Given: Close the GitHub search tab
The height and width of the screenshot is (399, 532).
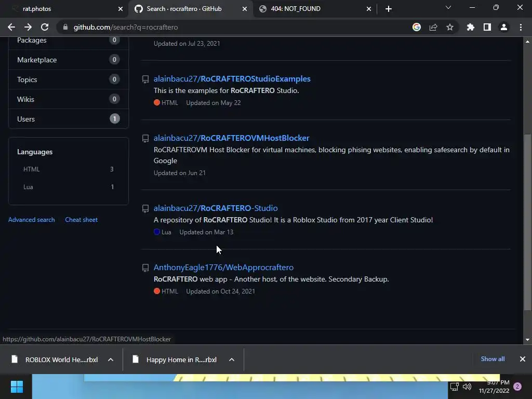Looking at the screenshot, I should [x=245, y=9].
